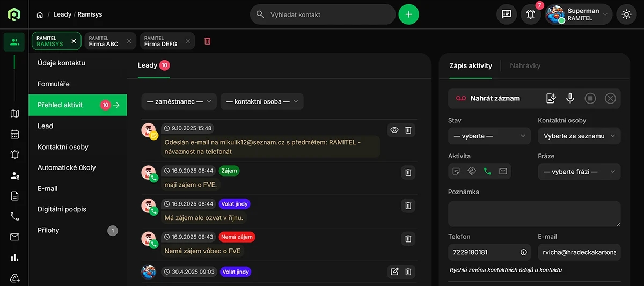Expand the zaměstnanec filter dropdown
Viewport: 644px width, 286px height.
179,101
